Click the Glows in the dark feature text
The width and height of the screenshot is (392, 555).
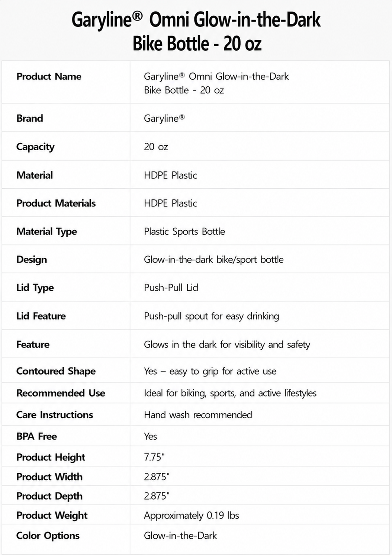click(x=227, y=344)
